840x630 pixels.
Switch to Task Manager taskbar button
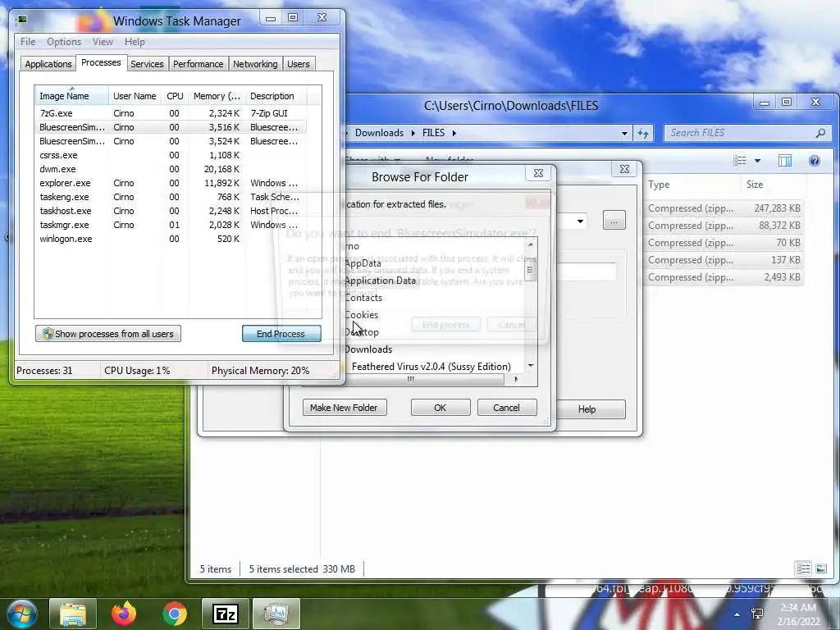click(x=276, y=614)
